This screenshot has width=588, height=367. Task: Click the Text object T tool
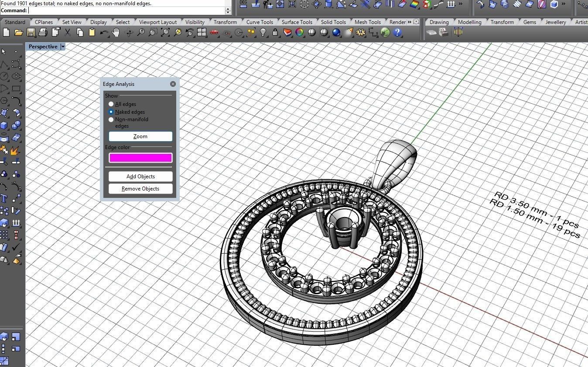pos(4,199)
